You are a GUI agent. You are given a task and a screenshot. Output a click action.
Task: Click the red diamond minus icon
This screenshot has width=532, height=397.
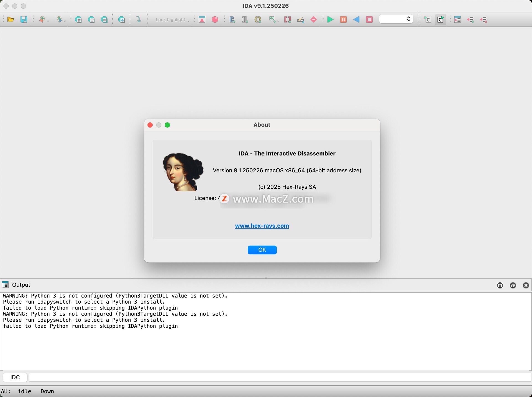pos(314,20)
